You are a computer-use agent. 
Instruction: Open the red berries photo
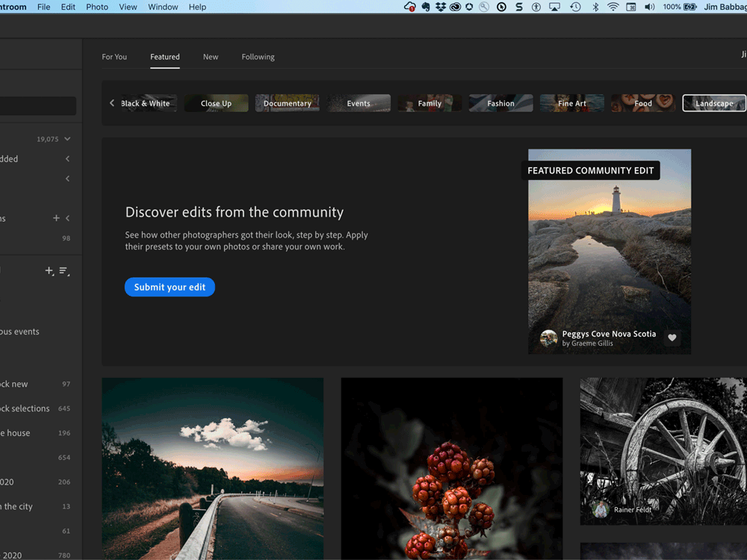[x=452, y=469]
